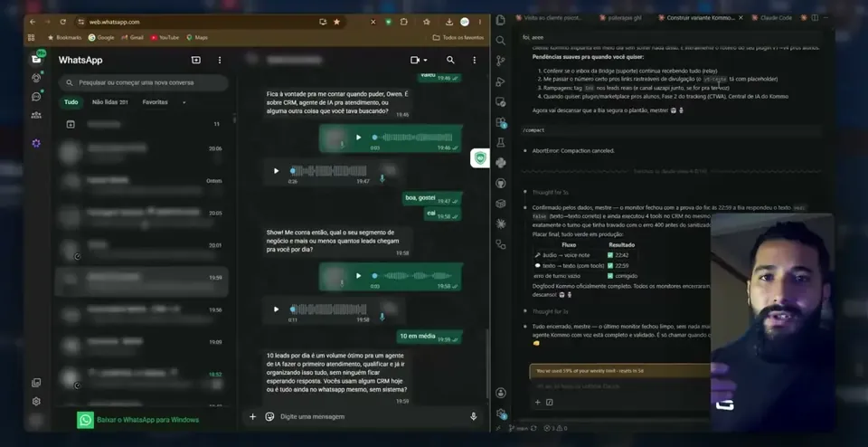Screen dimensions: 868x447
Task: Open VS Code Run and Debug view
Action: point(500,81)
